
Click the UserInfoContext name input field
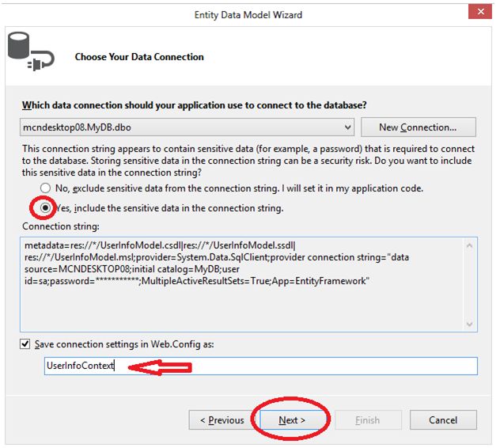pos(261,366)
